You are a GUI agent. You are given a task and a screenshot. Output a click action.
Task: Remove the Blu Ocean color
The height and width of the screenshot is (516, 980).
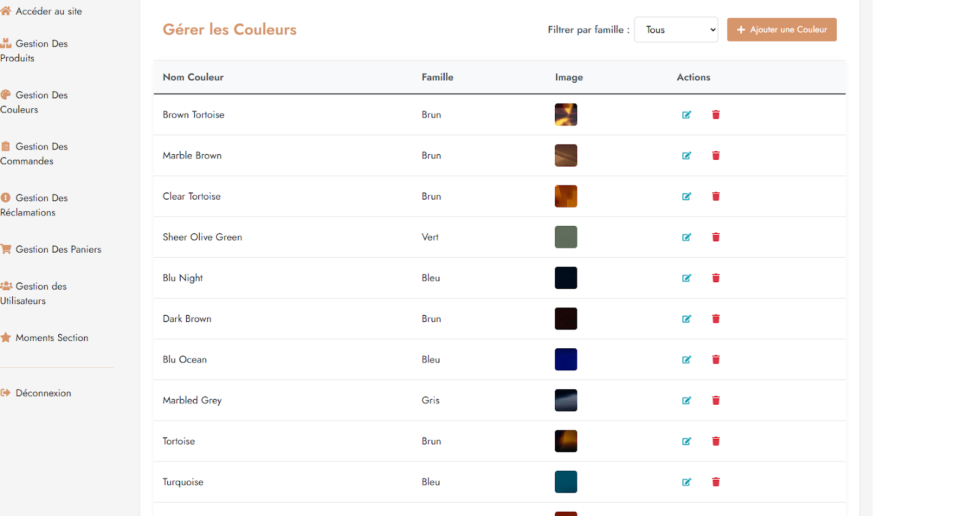(x=715, y=360)
